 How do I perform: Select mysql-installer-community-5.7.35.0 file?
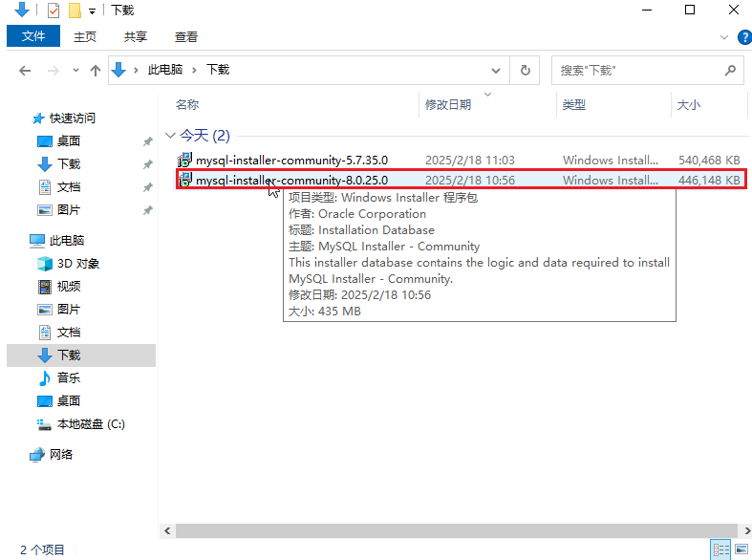pos(292,161)
